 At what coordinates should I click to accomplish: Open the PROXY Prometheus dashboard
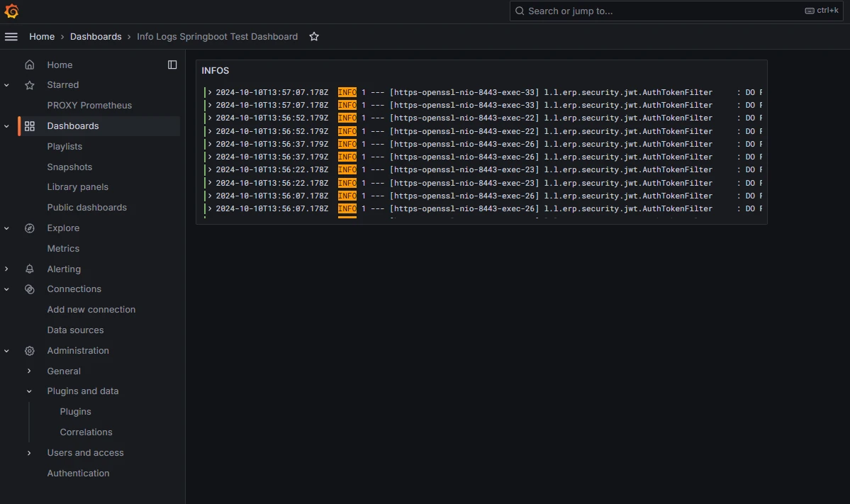[89, 105]
